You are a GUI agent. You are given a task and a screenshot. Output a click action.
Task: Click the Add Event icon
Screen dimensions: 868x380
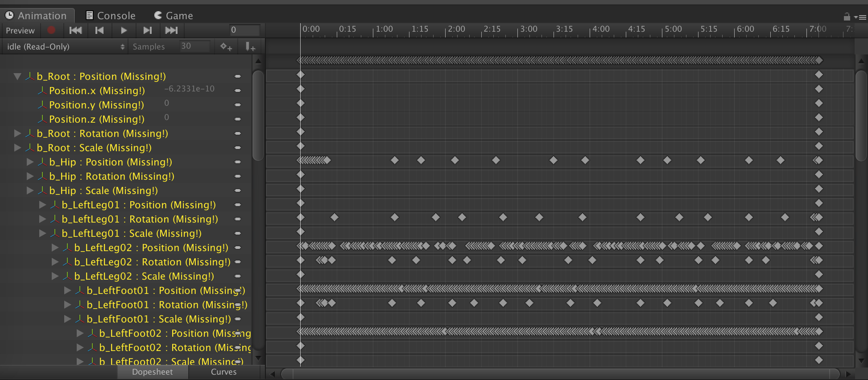[250, 46]
